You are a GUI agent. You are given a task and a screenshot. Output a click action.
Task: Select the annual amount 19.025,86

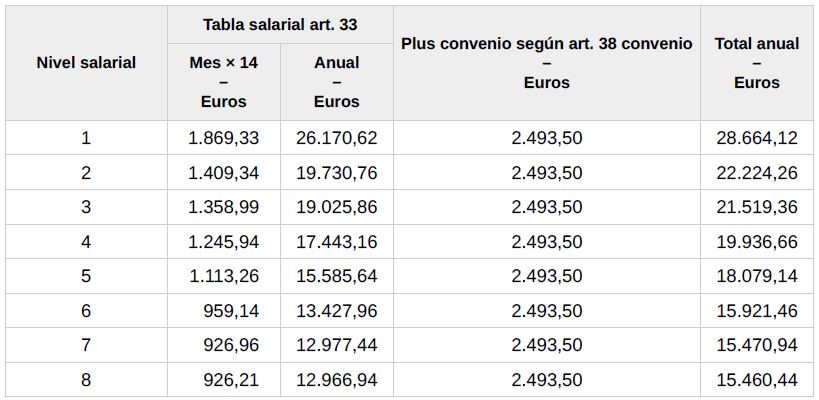(336, 207)
